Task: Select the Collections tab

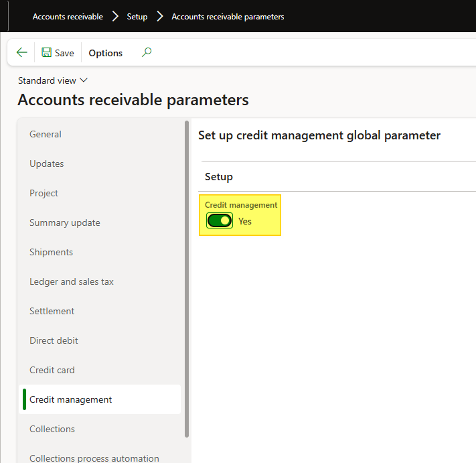Action: click(x=52, y=429)
